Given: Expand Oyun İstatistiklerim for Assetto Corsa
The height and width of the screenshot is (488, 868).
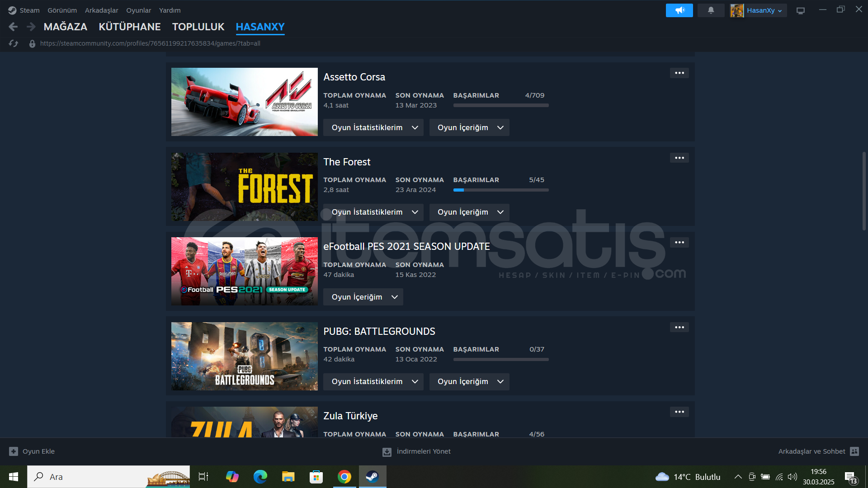Looking at the screenshot, I should [x=373, y=127].
